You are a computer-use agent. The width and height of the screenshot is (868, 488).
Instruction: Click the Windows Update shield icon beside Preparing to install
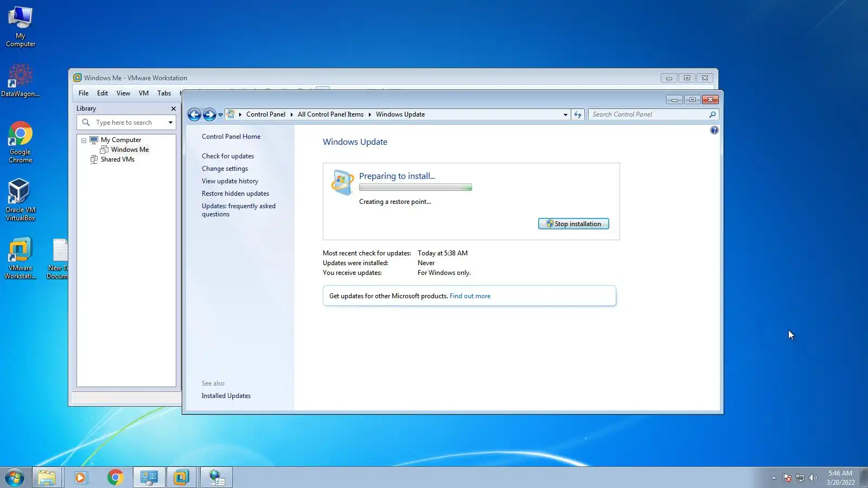point(342,182)
